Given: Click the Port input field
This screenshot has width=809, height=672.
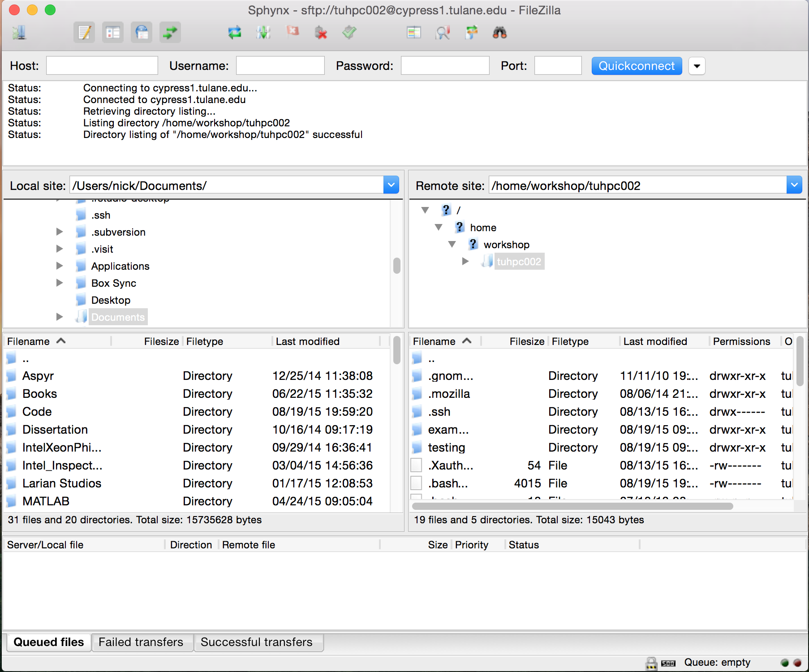Looking at the screenshot, I should click(x=558, y=66).
